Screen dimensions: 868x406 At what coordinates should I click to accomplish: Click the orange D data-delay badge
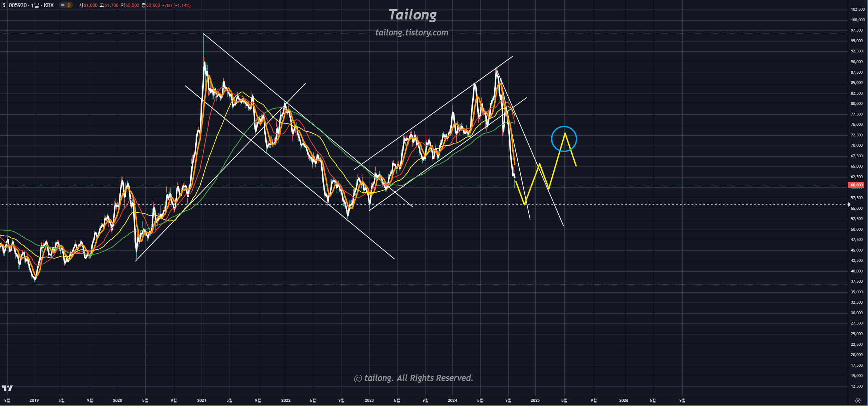click(69, 5)
